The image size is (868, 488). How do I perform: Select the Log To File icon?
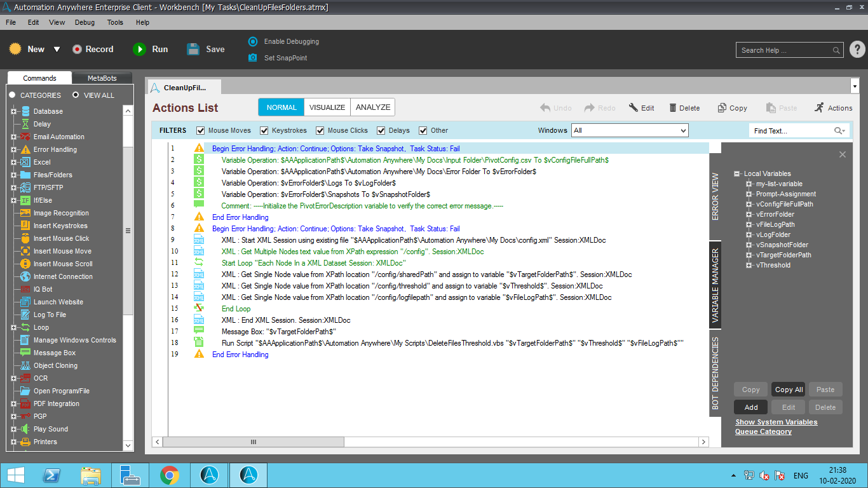[x=25, y=315]
